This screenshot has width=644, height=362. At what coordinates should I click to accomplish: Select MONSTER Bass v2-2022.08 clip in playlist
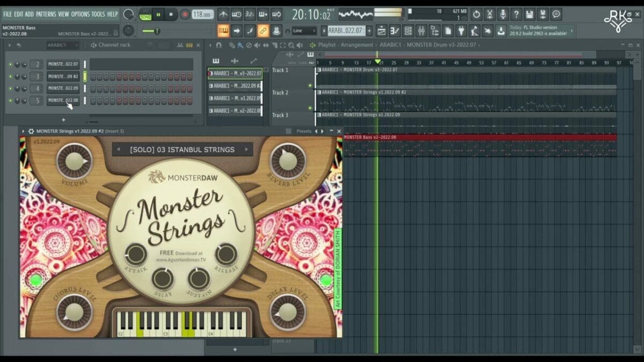click(480, 137)
